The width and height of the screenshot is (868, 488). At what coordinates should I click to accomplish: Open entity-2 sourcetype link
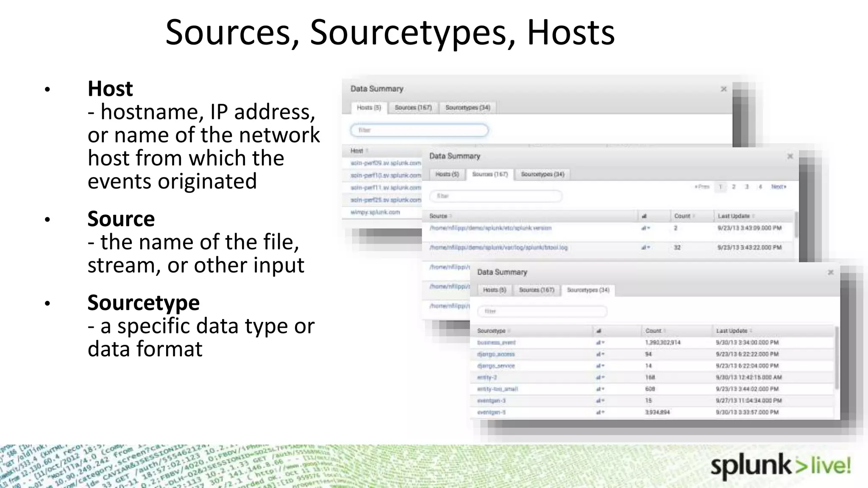[x=487, y=377]
